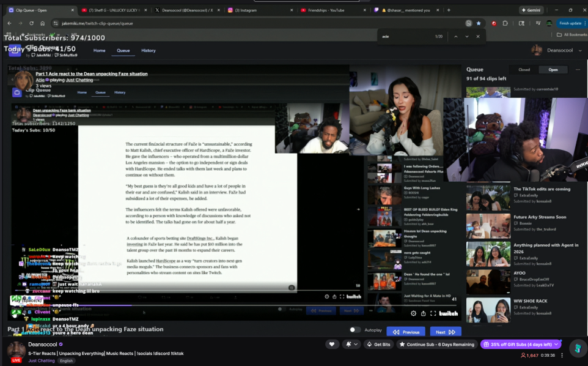Open History in Clip Queue top navigation

[x=148, y=50]
